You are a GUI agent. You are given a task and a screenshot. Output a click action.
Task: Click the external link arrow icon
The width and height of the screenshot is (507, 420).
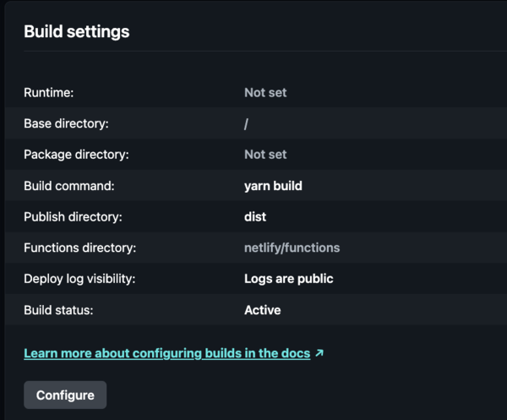pyautogui.click(x=319, y=352)
